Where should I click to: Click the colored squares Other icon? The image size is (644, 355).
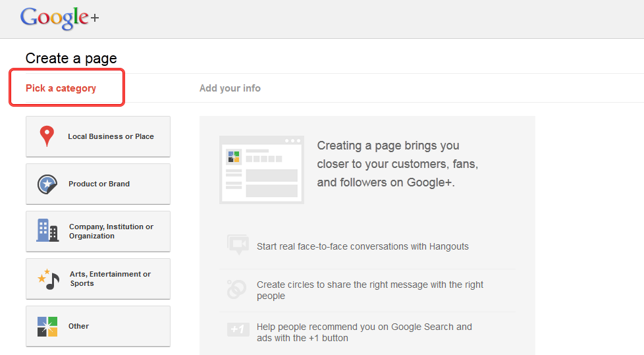tap(47, 327)
